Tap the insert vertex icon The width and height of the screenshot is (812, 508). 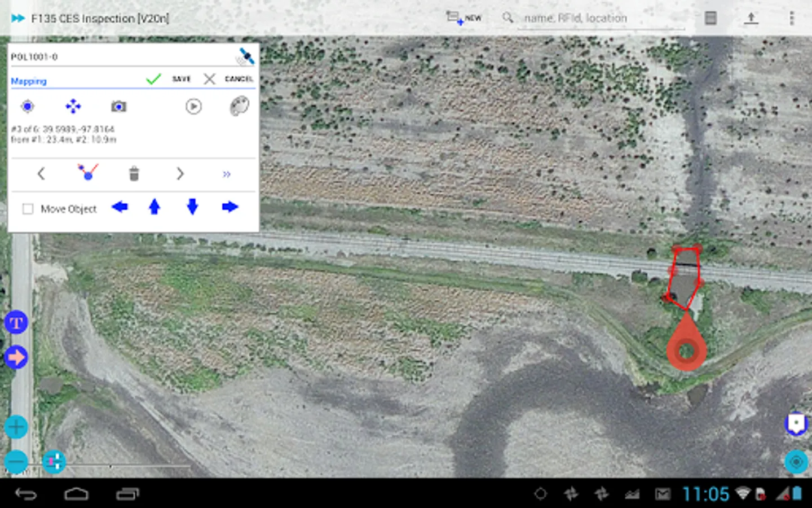coord(87,172)
